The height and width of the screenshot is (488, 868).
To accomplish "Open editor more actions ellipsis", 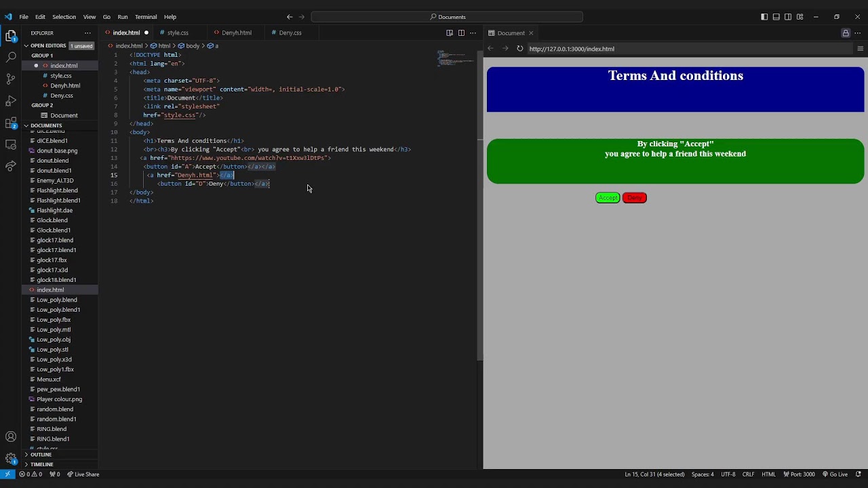I will click(x=473, y=33).
